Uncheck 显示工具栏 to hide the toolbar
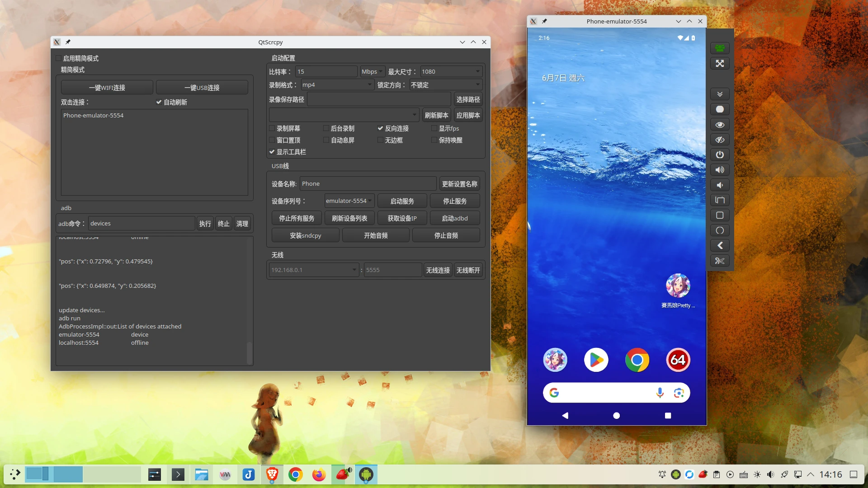 (272, 152)
